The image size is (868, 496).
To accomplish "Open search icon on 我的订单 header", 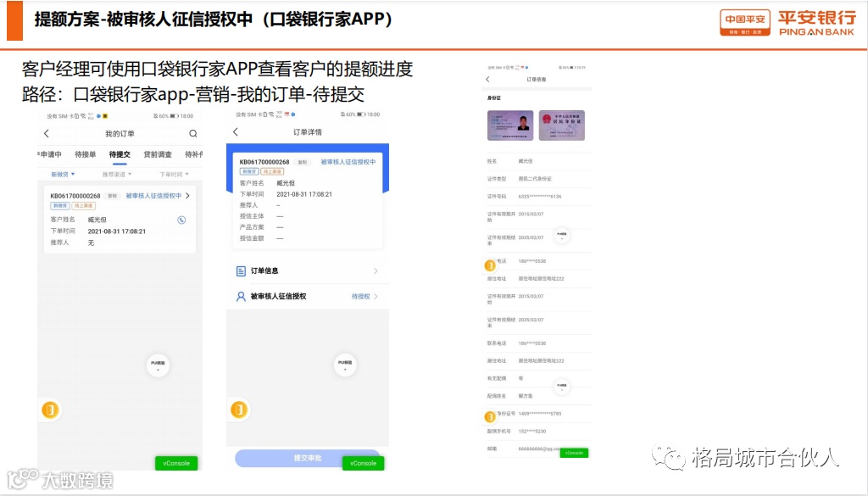I will pyautogui.click(x=192, y=133).
